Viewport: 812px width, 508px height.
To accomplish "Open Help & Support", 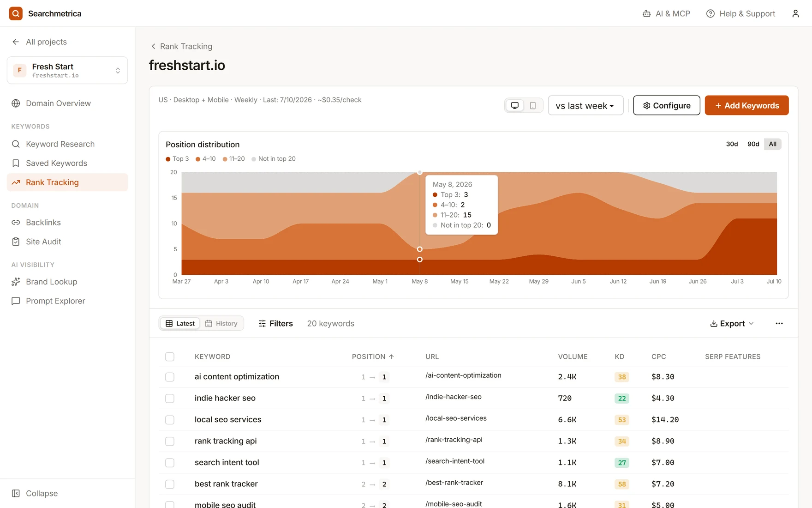I will point(740,13).
